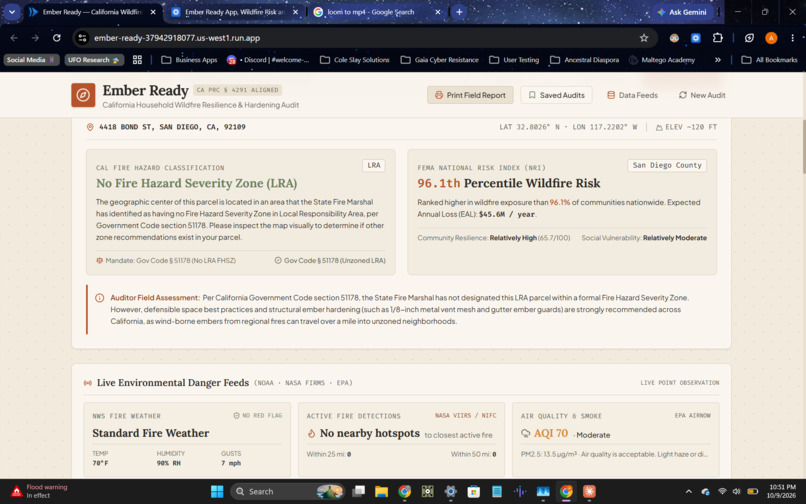
Task: Click the site information icon in the address bar
Action: tap(82, 38)
